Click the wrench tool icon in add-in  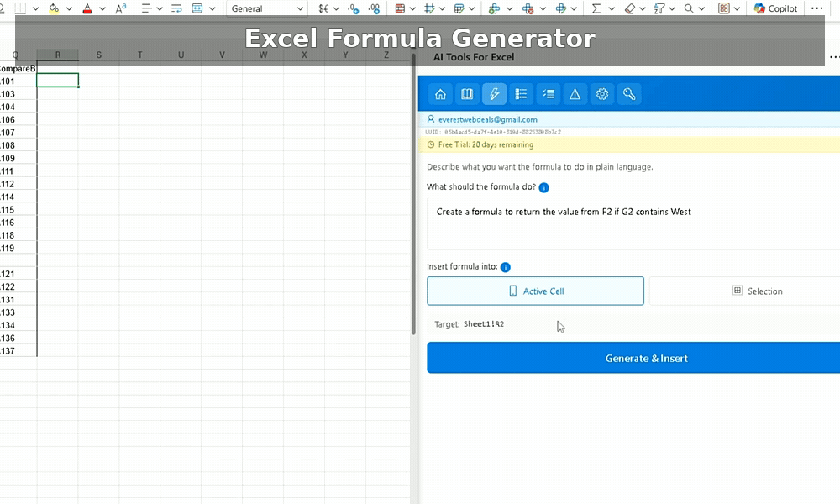[628, 94]
